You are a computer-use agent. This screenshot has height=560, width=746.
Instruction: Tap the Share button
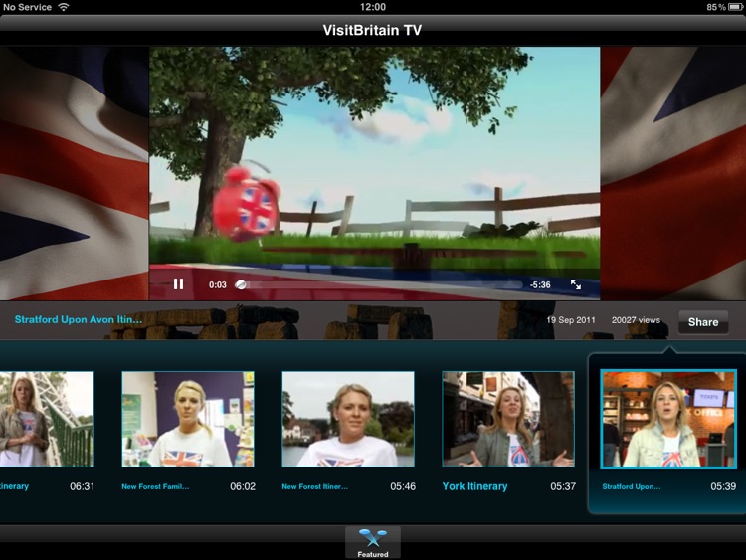coord(703,322)
